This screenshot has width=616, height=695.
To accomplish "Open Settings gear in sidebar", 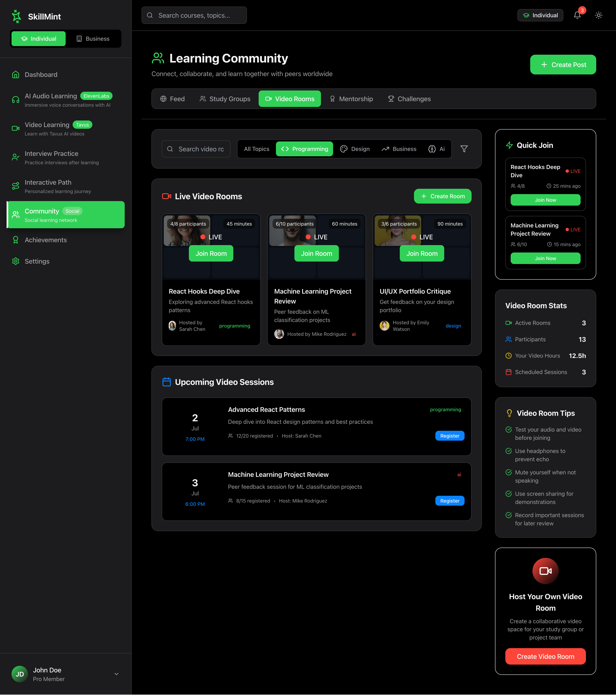I will pyautogui.click(x=37, y=262).
